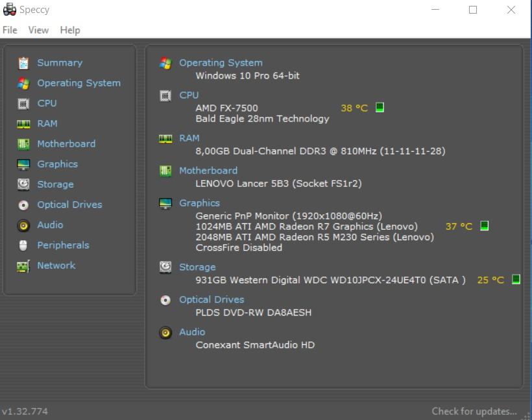Click the Audio speaker icon in sidebar

23,225
